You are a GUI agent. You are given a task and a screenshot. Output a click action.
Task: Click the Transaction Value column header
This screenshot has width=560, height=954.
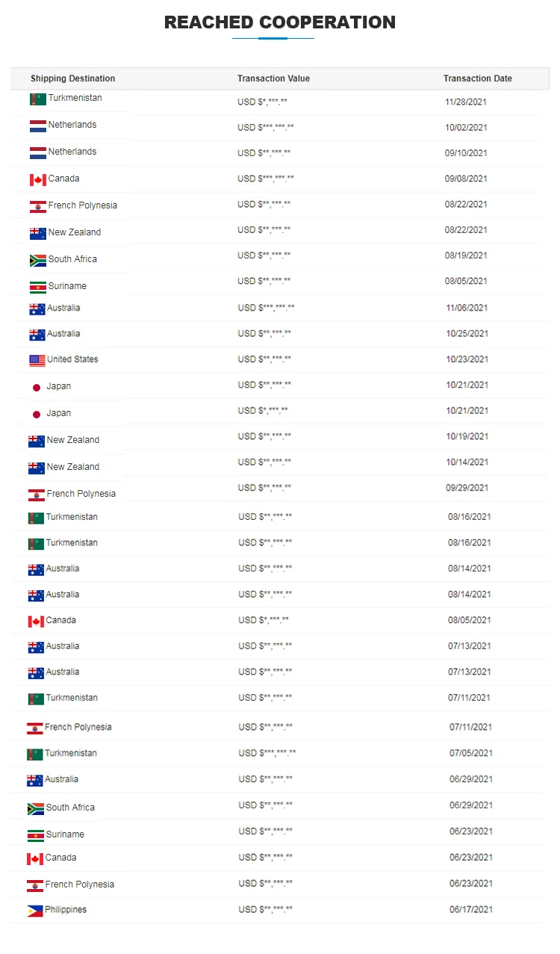click(273, 78)
